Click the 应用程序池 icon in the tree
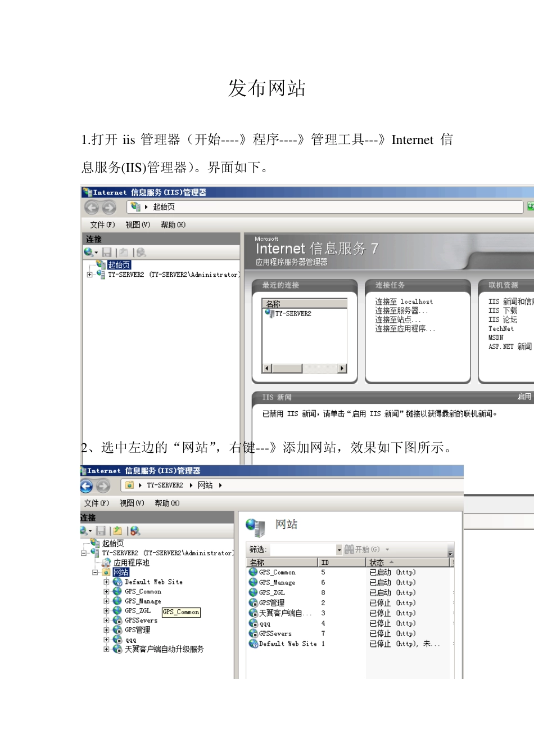The width and height of the screenshot is (534, 756). (x=106, y=562)
